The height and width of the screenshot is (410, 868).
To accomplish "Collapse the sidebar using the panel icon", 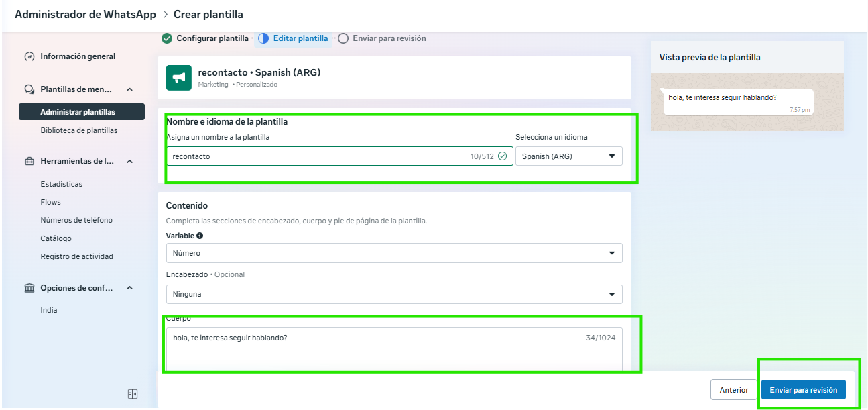I will coord(133,394).
